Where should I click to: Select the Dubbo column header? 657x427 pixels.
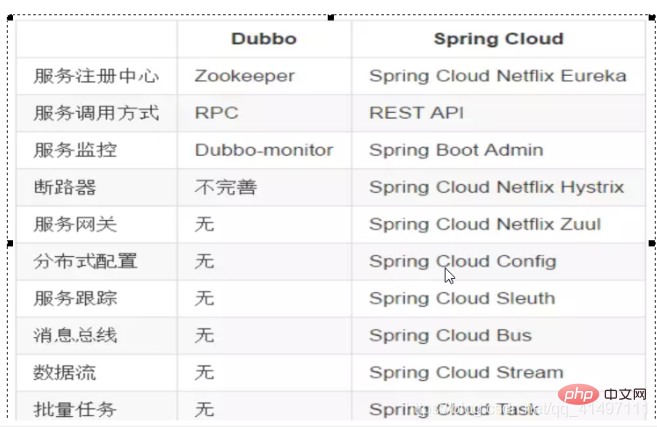(x=264, y=39)
